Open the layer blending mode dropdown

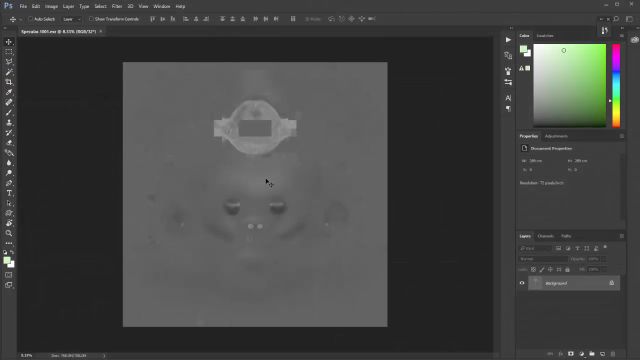(543, 259)
